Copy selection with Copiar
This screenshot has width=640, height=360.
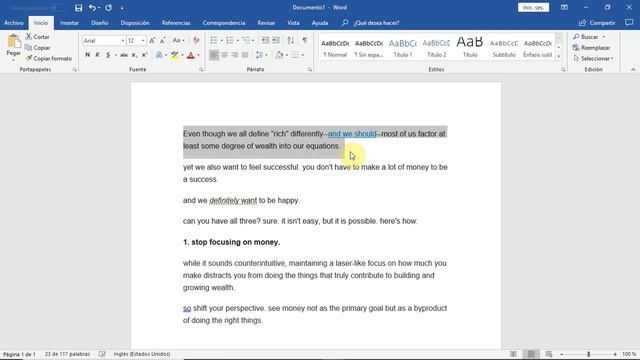pos(38,48)
